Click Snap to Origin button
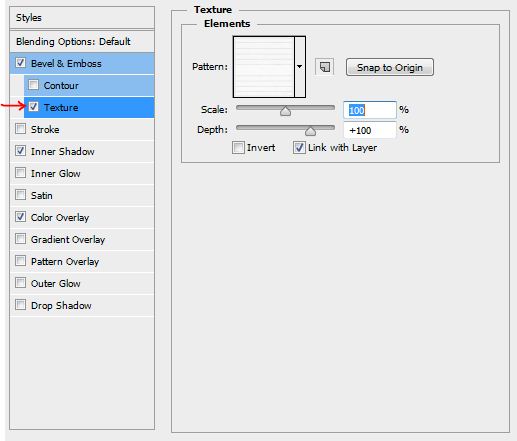Viewport: 517px width, 441px height. 390,67
